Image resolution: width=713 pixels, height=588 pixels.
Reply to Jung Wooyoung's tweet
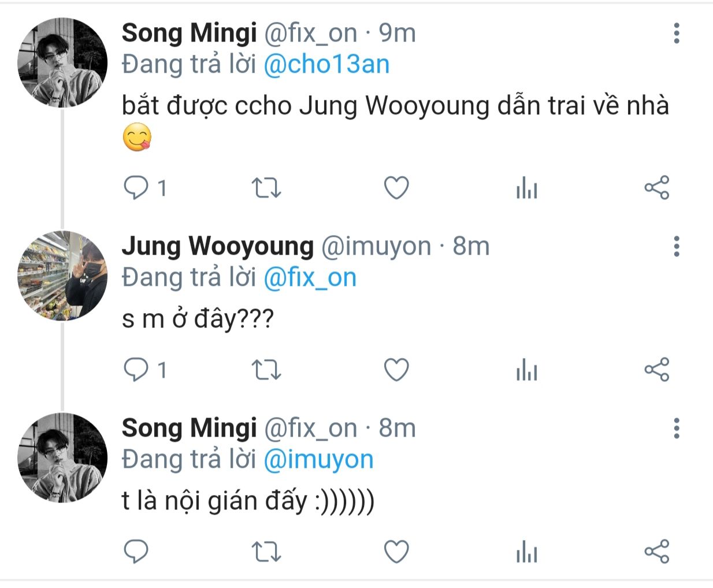[136, 370]
